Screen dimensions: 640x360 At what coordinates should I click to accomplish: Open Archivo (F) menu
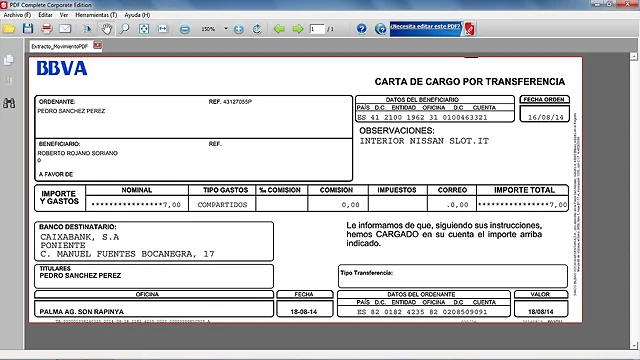(17, 15)
